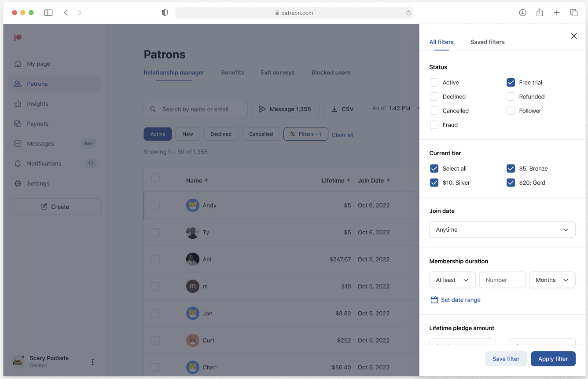Click the Payouts icon in sidebar
The image size is (588, 379).
click(18, 124)
